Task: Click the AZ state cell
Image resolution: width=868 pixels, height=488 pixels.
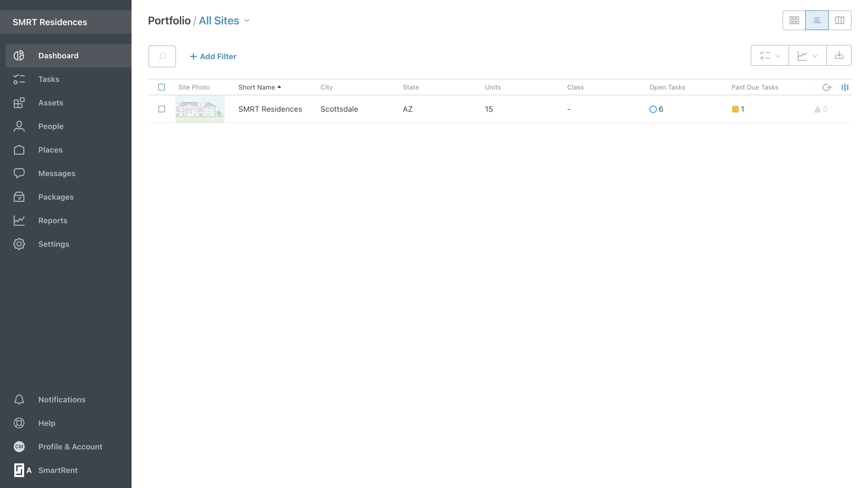Action: coord(407,109)
